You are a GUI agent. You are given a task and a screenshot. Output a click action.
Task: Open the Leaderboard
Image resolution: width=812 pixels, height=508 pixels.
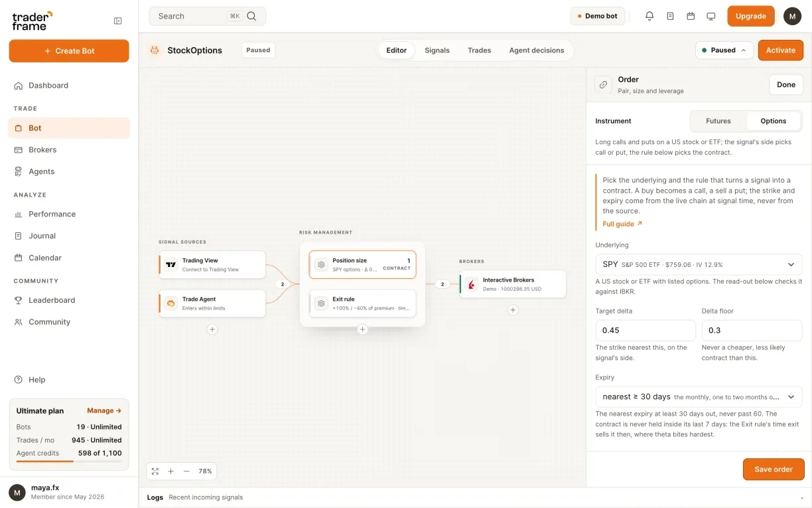[69, 300]
